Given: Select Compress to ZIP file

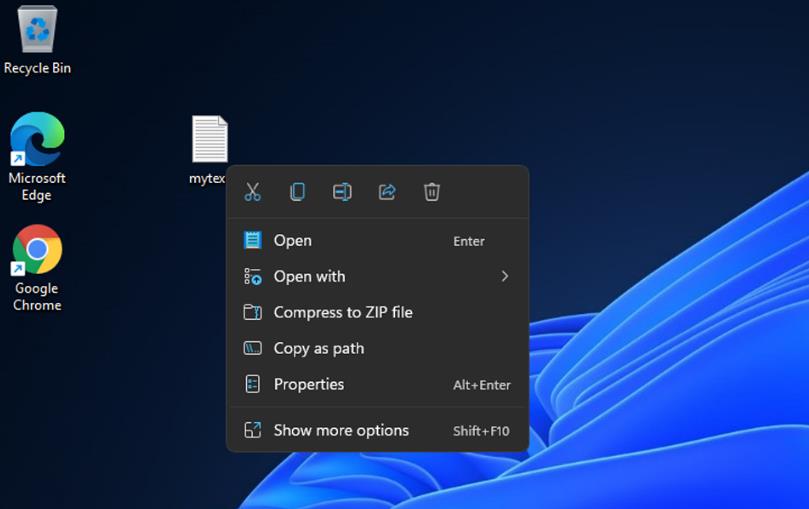Looking at the screenshot, I should click(x=378, y=313).
